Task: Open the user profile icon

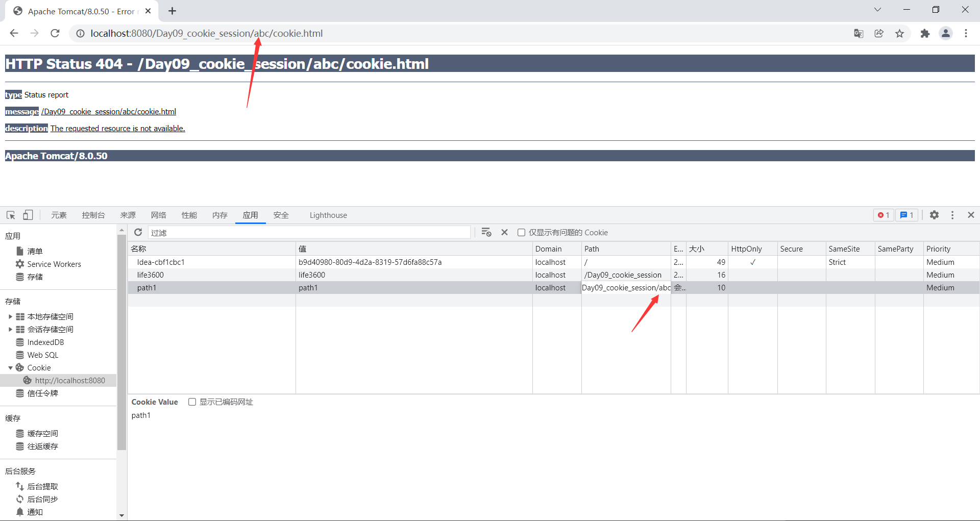Action: coord(946,33)
